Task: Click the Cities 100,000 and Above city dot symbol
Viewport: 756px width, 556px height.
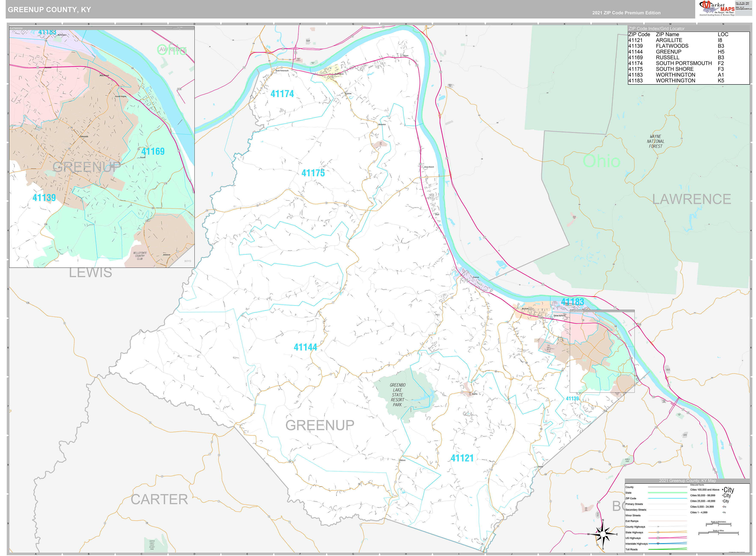Action: click(723, 490)
